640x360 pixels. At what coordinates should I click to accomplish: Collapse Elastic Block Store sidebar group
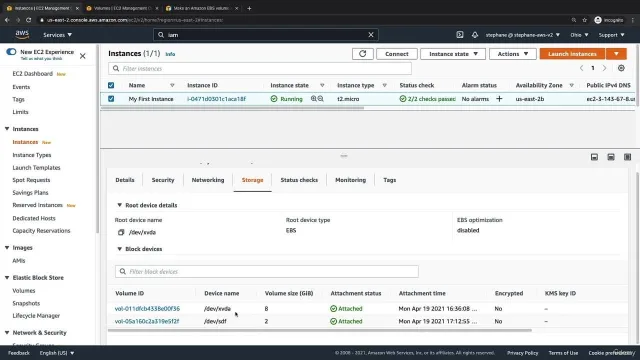tap(7, 278)
